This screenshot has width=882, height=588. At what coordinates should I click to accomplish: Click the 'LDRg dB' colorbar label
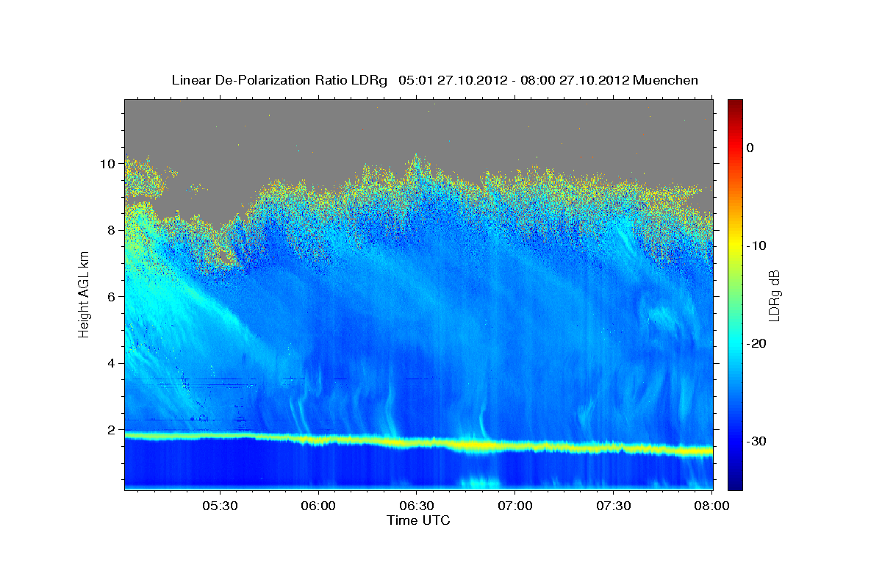click(774, 295)
